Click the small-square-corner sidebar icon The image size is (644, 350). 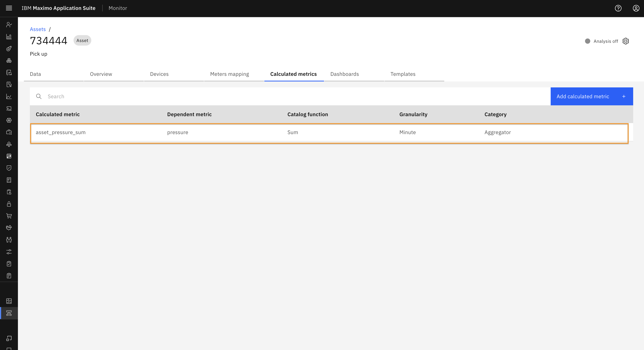coord(9,338)
